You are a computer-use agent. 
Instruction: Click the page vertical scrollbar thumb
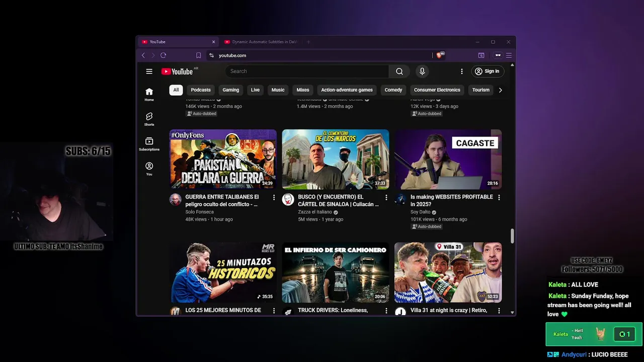[x=512, y=236]
